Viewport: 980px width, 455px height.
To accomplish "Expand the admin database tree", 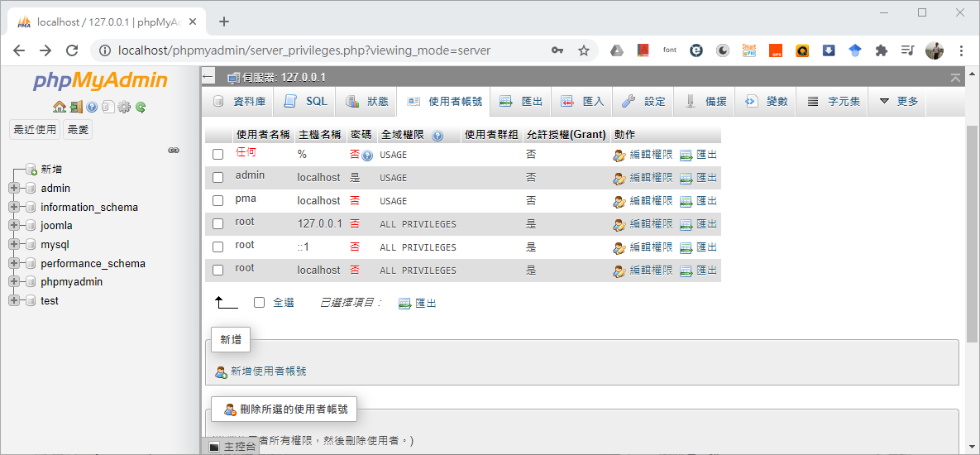I will point(14,188).
